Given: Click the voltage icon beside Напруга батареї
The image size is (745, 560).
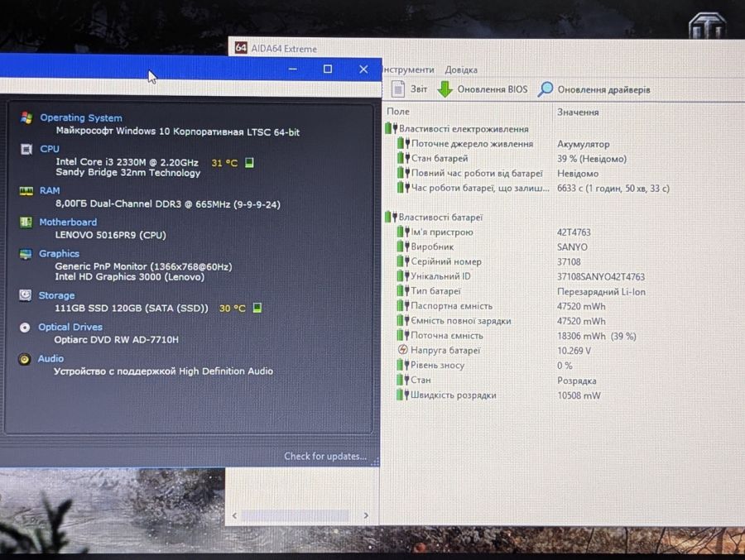Looking at the screenshot, I should click(x=402, y=350).
